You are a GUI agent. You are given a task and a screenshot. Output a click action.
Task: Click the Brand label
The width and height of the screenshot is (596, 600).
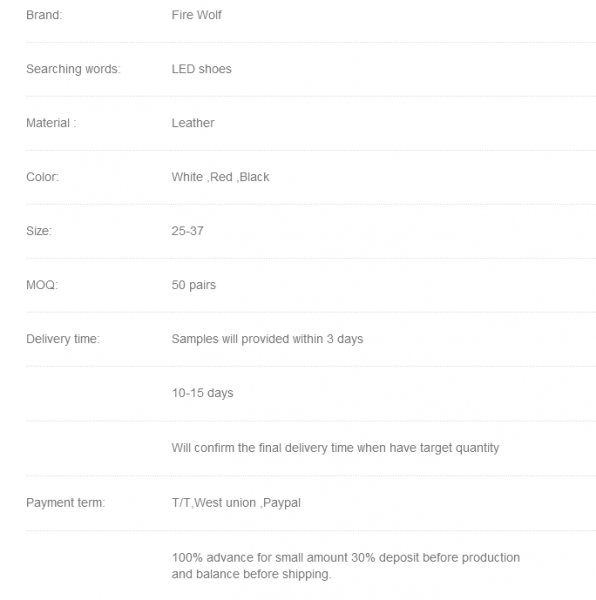(x=44, y=15)
